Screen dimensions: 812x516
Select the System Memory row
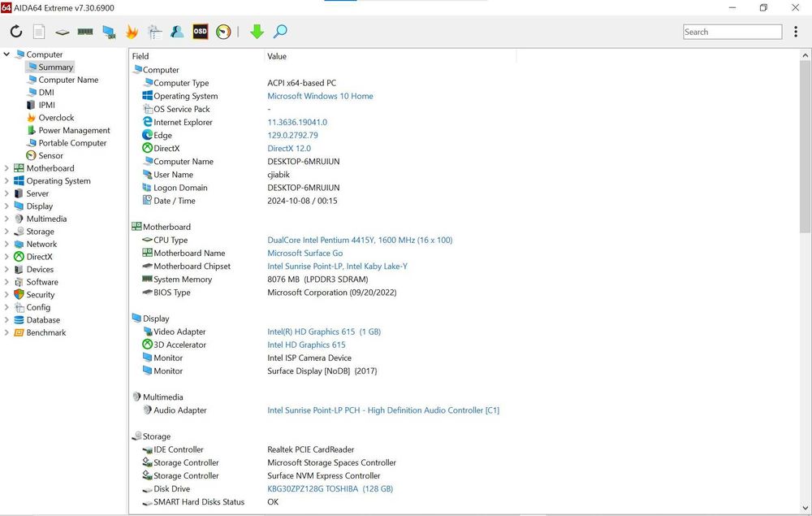(x=322, y=280)
